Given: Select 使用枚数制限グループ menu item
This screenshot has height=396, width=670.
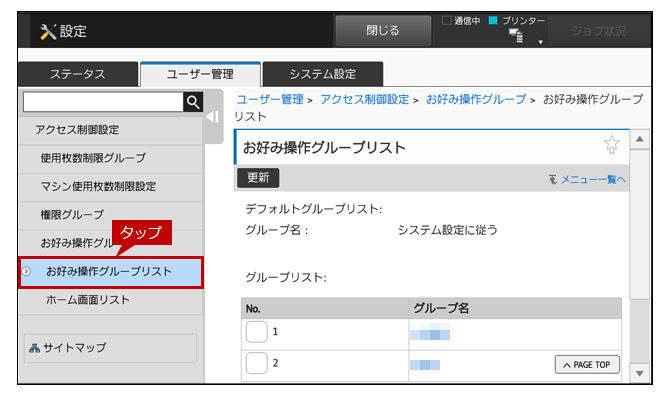Looking at the screenshot, I should [111, 158].
